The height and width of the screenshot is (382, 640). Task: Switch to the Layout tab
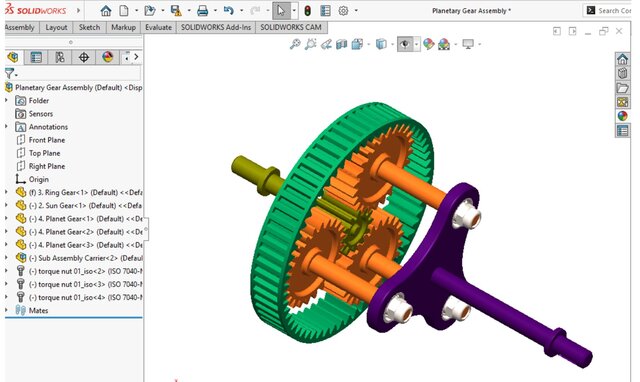[56, 27]
